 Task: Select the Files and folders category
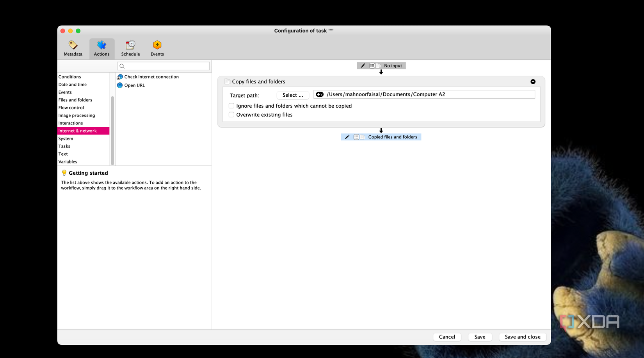[x=75, y=100]
